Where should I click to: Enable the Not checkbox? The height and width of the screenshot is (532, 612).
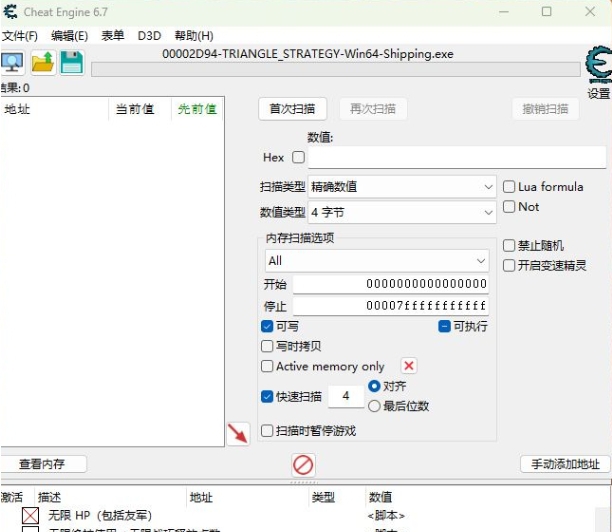(509, 206)
